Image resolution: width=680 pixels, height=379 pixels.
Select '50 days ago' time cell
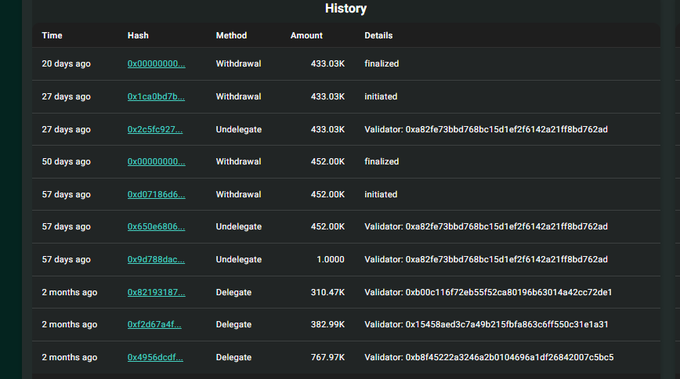click(66, 162)
